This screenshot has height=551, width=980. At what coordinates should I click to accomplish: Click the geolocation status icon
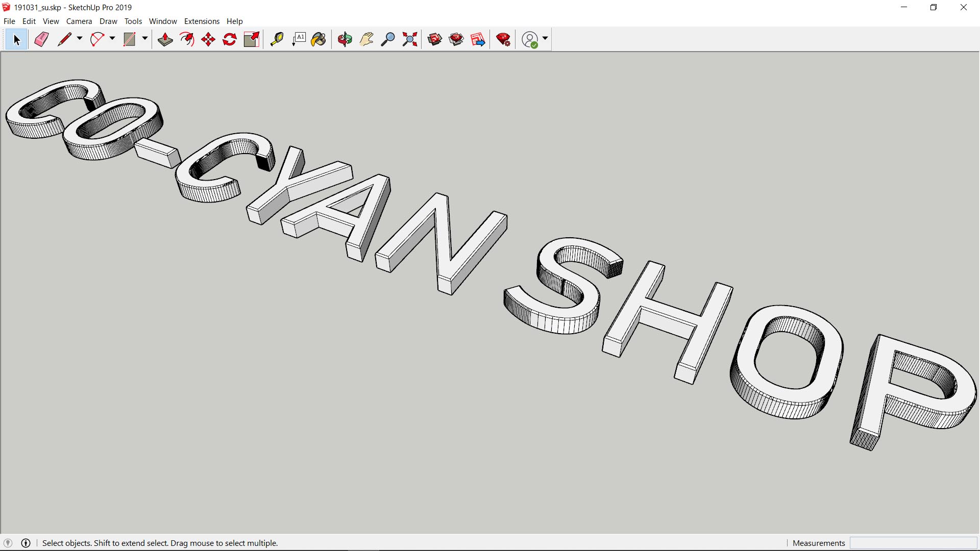tap(8, 543)
